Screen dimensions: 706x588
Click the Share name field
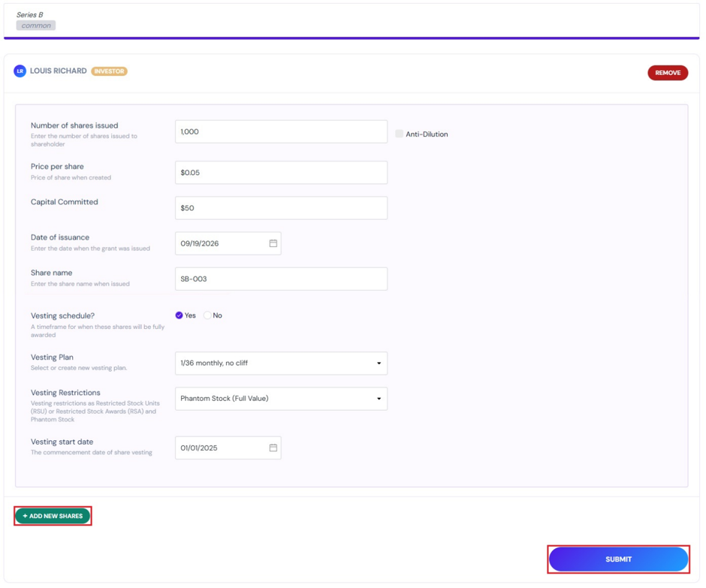(281, 279)
